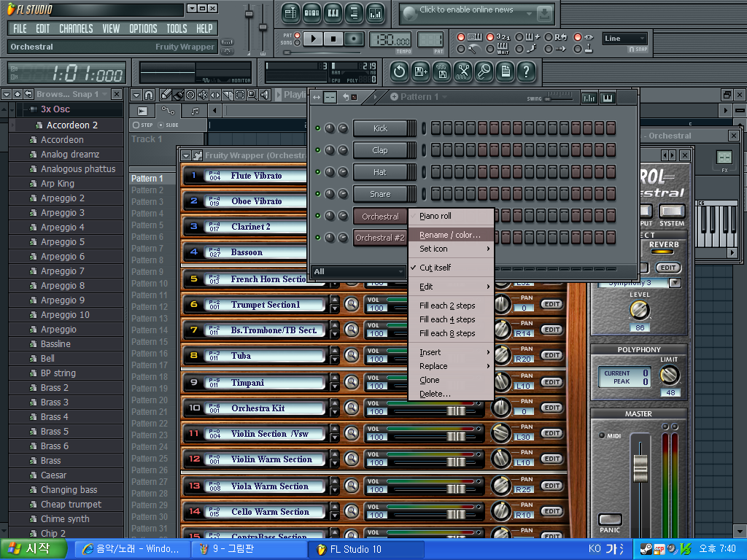Click the Orchestra Kit VOL slider
747x560 pixels.
(455, 411)
